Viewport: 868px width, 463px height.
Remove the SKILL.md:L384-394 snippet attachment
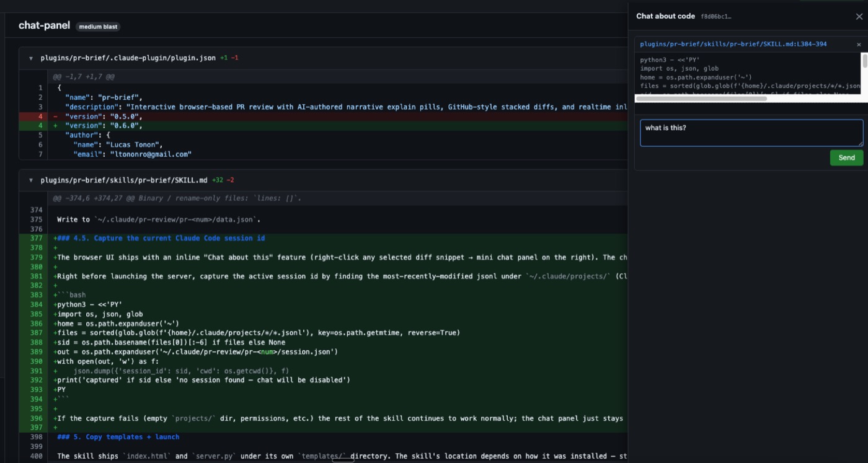click(859, 45)
